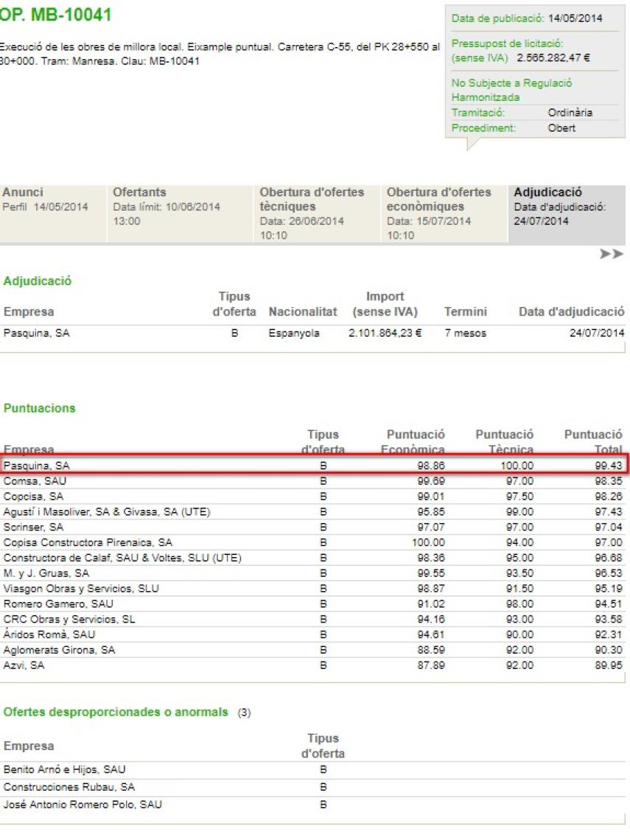Click the Adjudicació section heading
This screenshot has height=840, width=630.
click(x=36, y=281)
